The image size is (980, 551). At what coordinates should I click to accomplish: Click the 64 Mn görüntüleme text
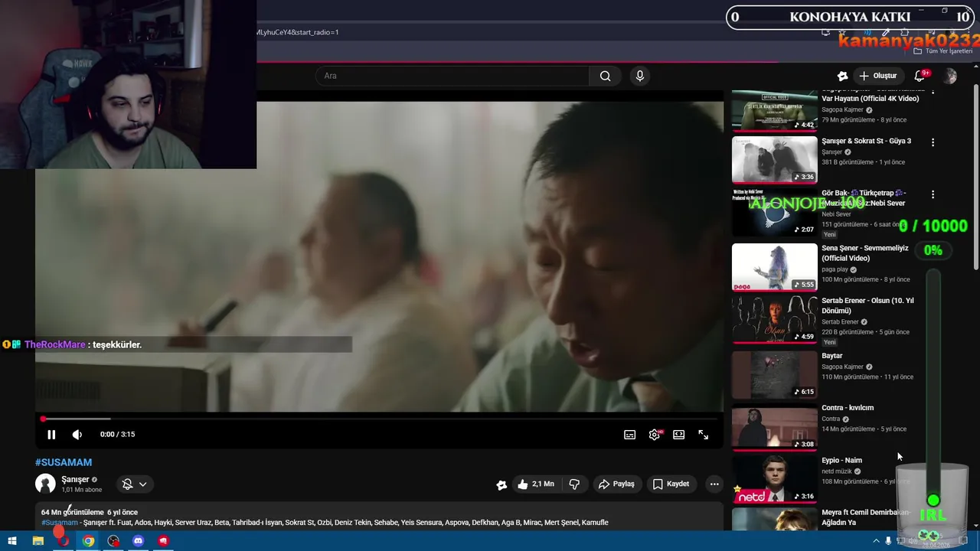click(72, 512)
